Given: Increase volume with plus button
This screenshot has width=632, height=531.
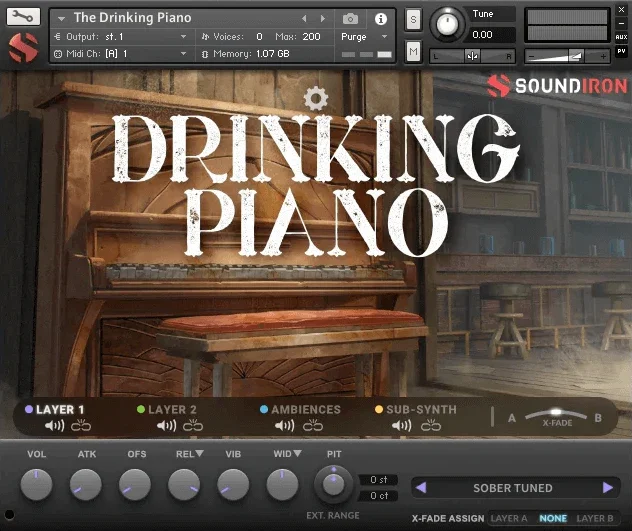Looking at the screenshot, I should click(603, 56).
